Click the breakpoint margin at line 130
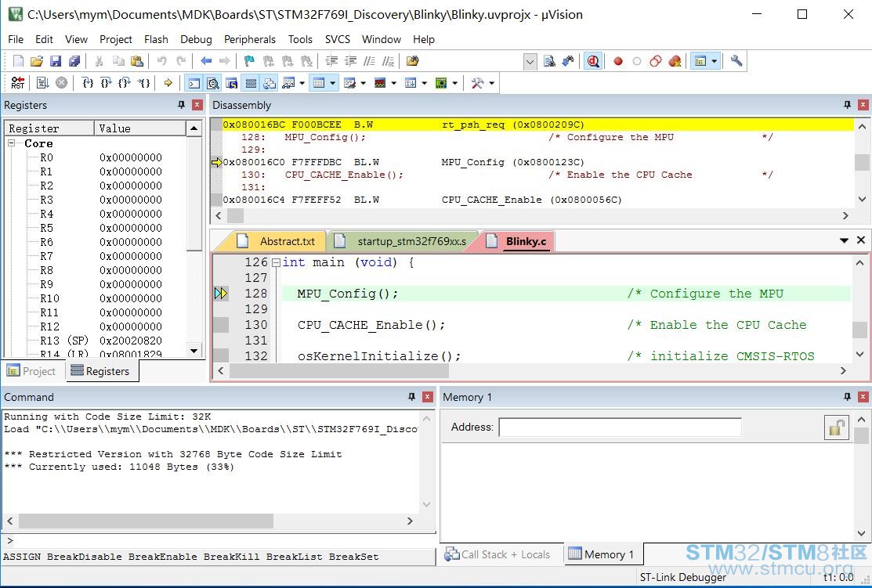The height and width of the screenshot is (588, 872). (x=221, y=325)
